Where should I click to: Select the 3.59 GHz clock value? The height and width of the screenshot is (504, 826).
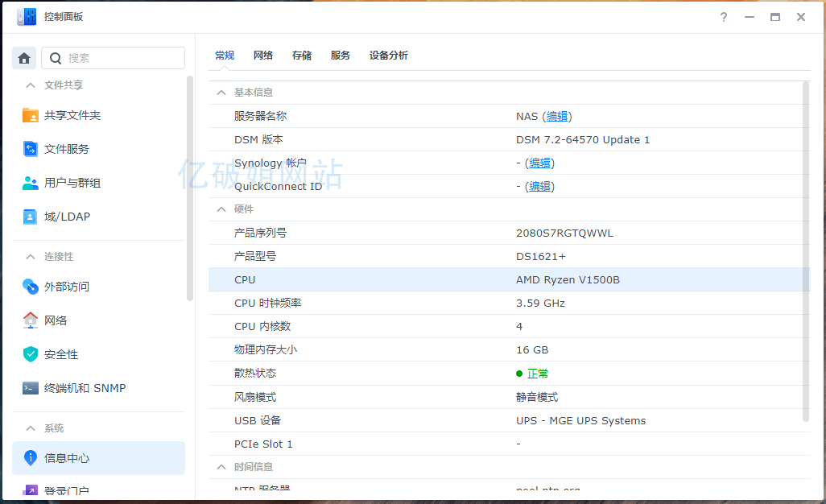point(540,304)
